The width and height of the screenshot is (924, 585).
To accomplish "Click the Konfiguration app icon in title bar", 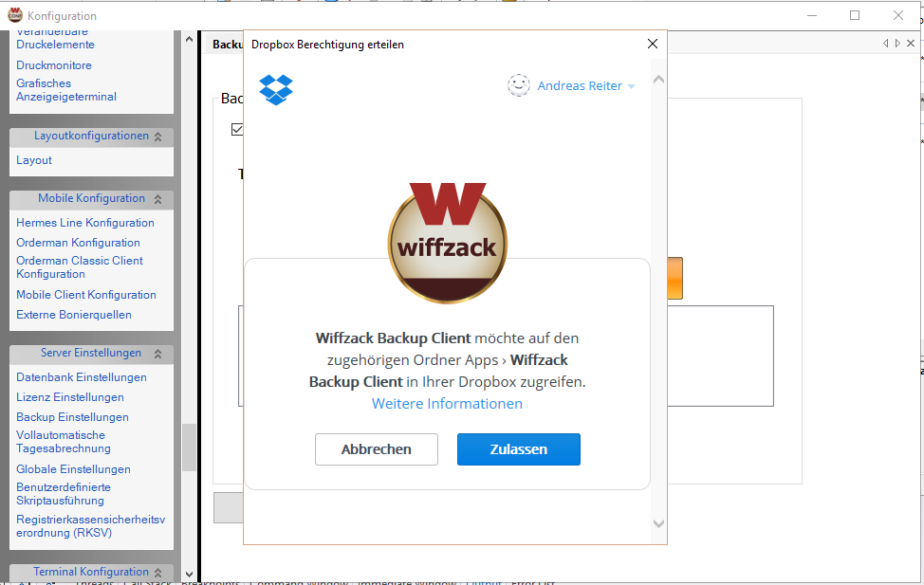I will click(14, 15).
